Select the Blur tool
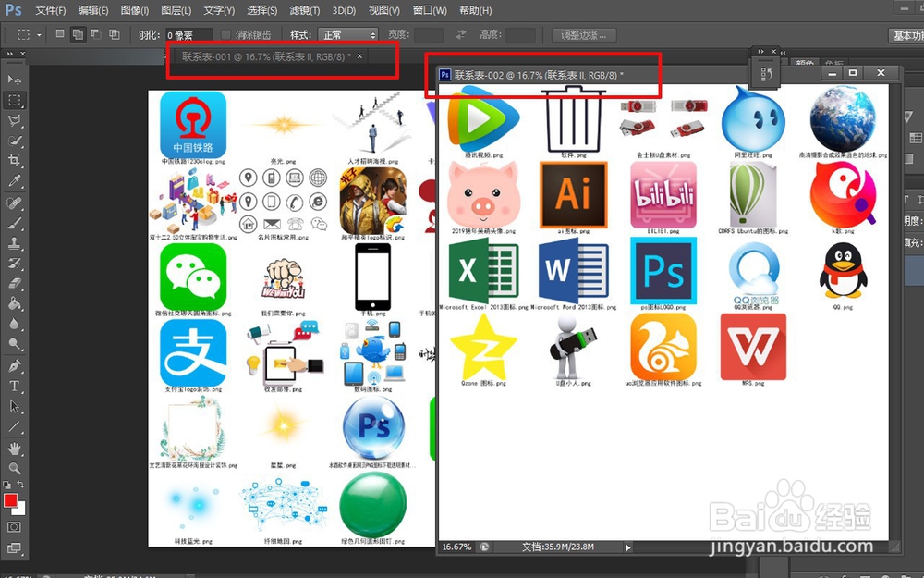The image size is (924, 578). (x=14, y=324)
